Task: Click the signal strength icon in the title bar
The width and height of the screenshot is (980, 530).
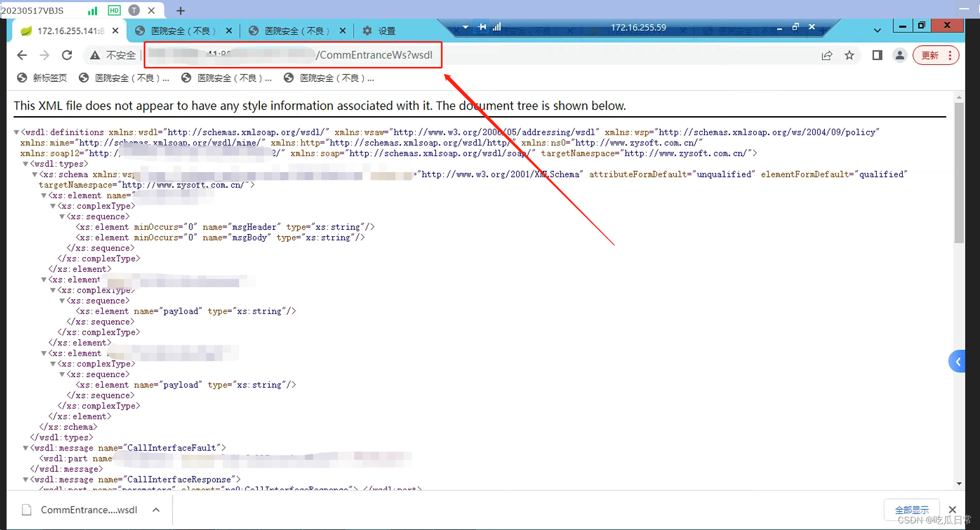Action: coord(92,10)
